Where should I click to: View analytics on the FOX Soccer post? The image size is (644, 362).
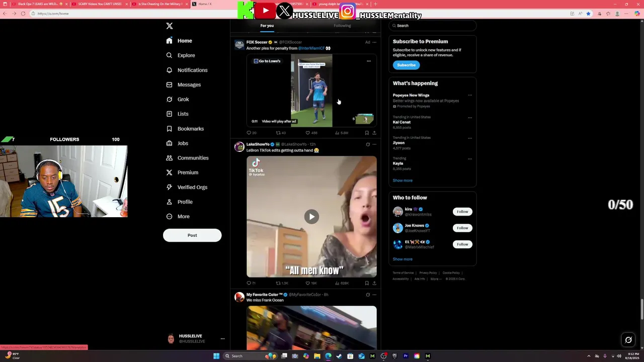pyautogui.click(x=341, y=133)
